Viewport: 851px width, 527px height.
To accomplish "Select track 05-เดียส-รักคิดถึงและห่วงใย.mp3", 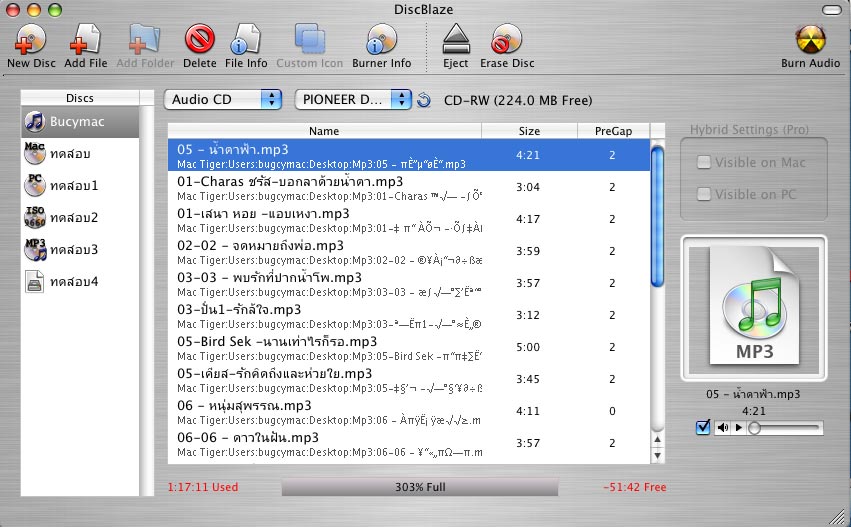I will (x=409, y=379).
